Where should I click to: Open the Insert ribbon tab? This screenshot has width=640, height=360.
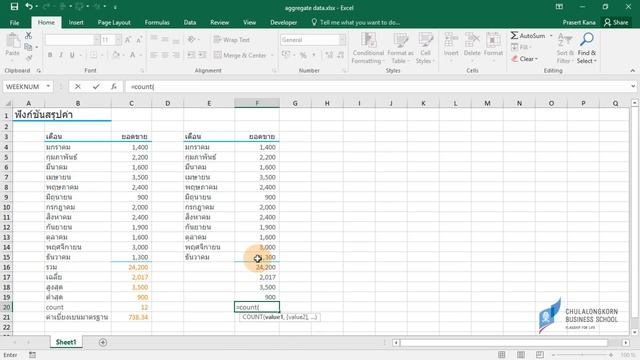[x=76, y=22]
